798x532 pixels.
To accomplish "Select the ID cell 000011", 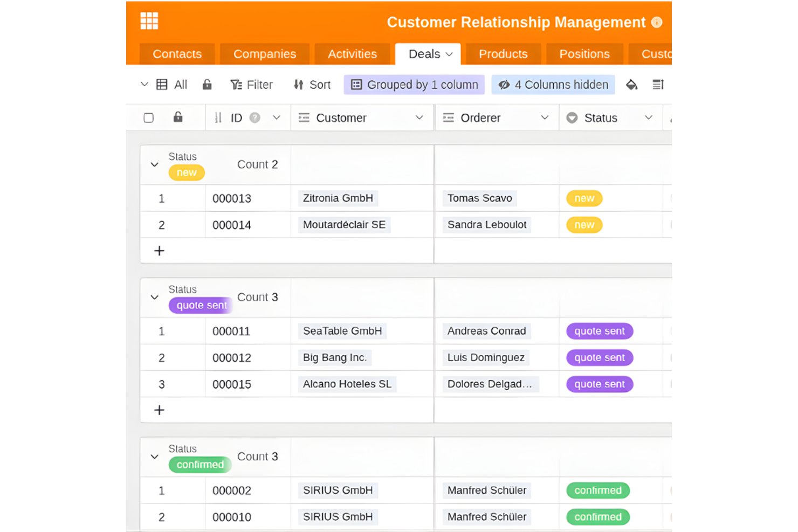I will pos(248,331).
